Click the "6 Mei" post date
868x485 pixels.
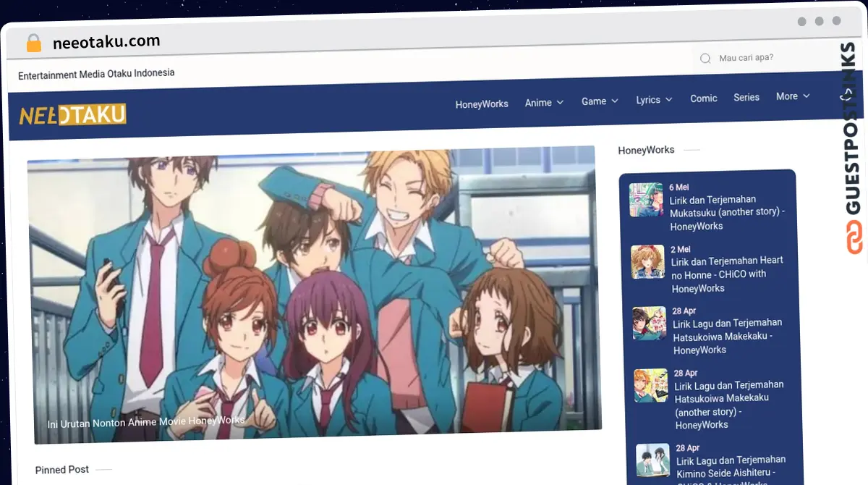pos(679,187)
